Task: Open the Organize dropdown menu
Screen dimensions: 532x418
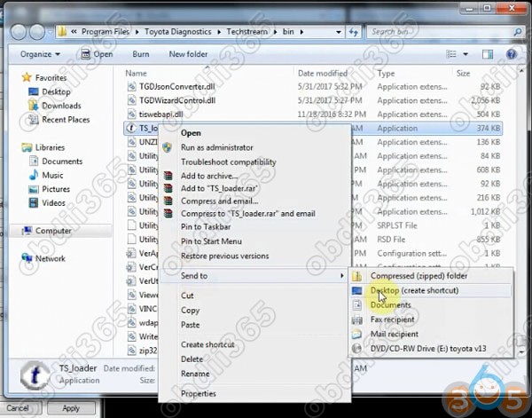Action: pos(40,54)
